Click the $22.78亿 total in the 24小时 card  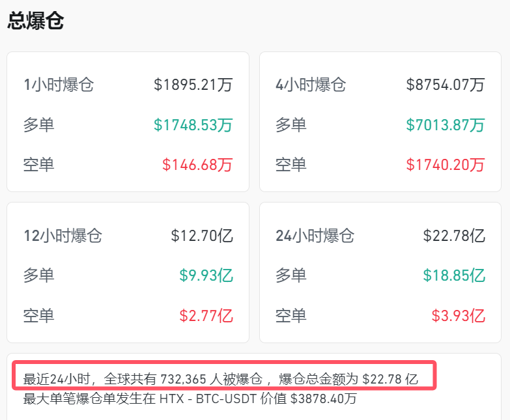pyautogui.click(x=454, y=236)
